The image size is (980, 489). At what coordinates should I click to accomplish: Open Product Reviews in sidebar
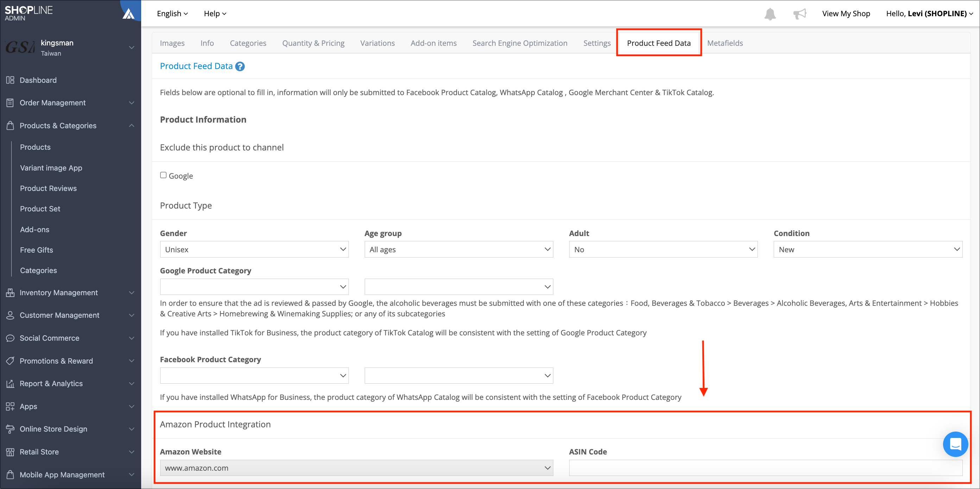point(48,188)
